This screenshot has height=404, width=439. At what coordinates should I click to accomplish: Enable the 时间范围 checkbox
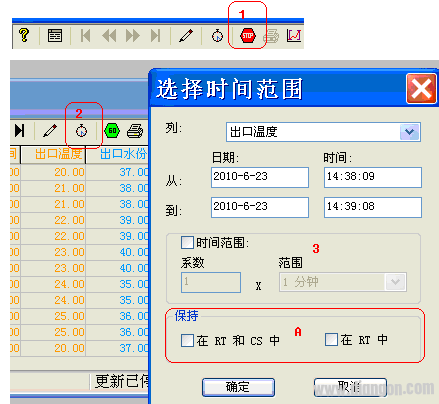[x=187, y=242]
